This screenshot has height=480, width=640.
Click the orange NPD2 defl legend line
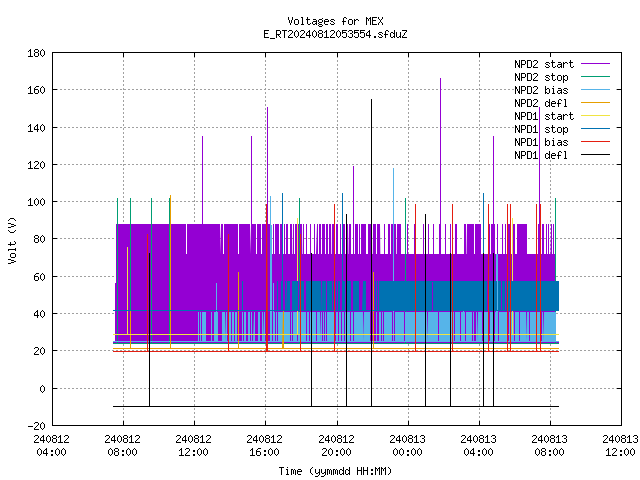(x=595, y=103)
